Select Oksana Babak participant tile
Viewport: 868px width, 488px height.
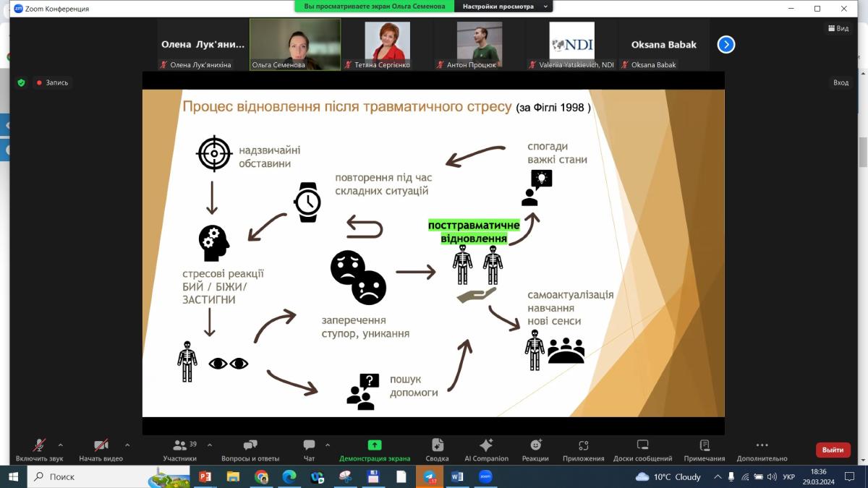pyautogui.click(x=663, y=44)
